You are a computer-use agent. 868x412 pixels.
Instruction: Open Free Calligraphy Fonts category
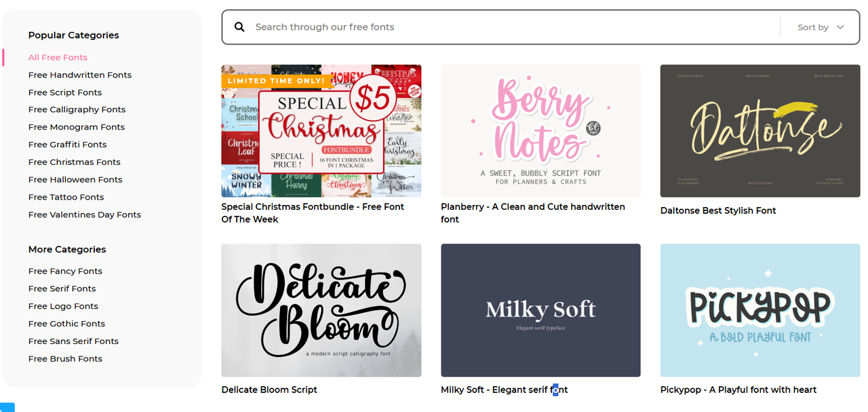tap(77, 110)
